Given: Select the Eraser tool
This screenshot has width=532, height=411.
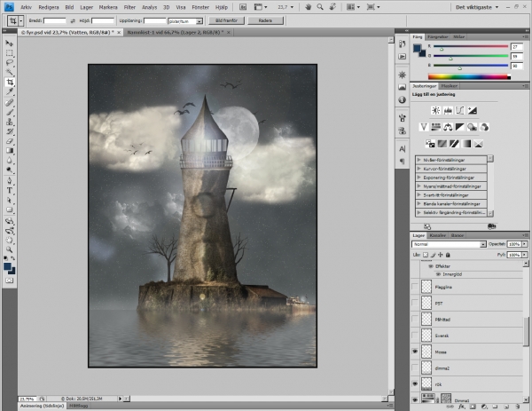Looking at the screenshot, I should click(9, 141).
